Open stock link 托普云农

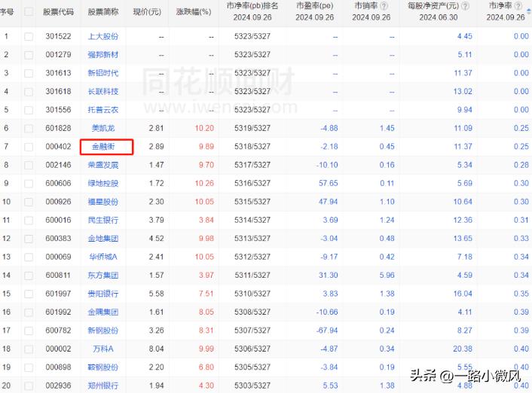click(x=103, y=110)
